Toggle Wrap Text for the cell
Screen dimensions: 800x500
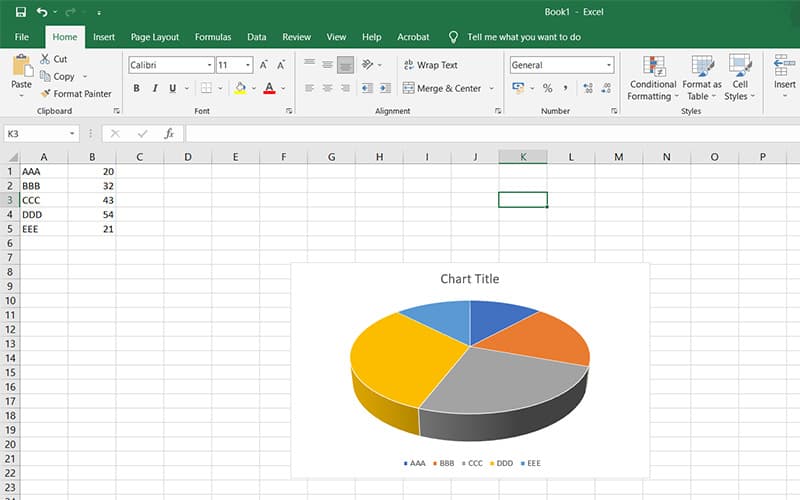pyautogui.click(x=430, y=65)
